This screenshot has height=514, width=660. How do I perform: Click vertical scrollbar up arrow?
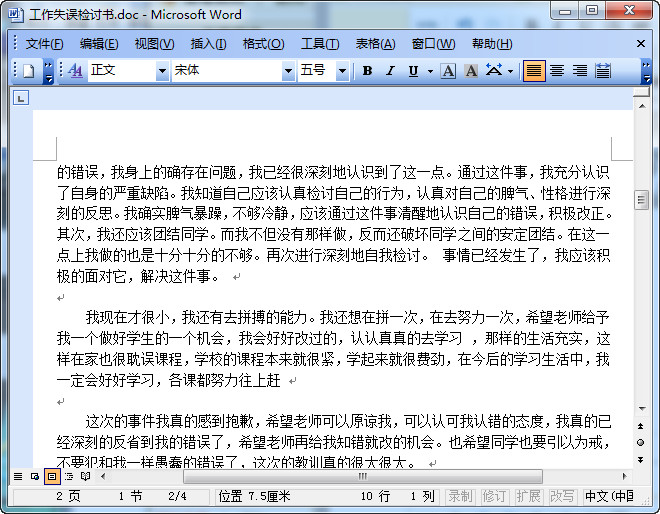(x=642, y=106)
